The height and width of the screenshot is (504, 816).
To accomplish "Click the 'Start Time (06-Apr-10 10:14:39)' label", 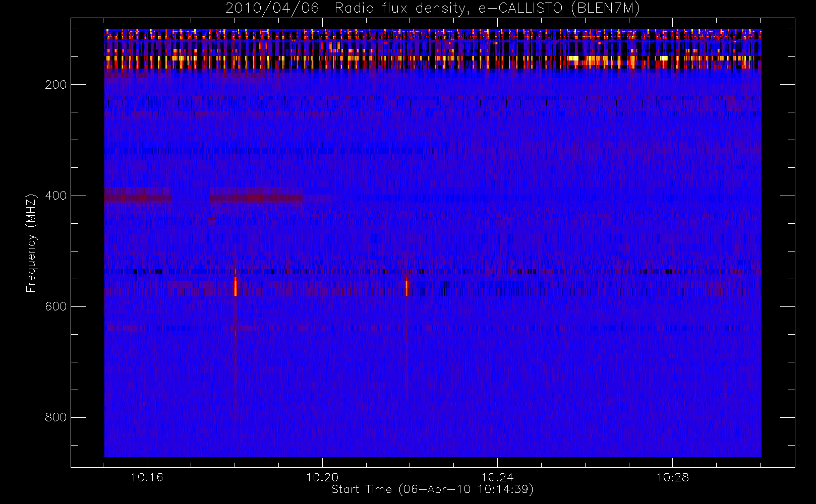I will pyautogui.click(x=432, y=489).
